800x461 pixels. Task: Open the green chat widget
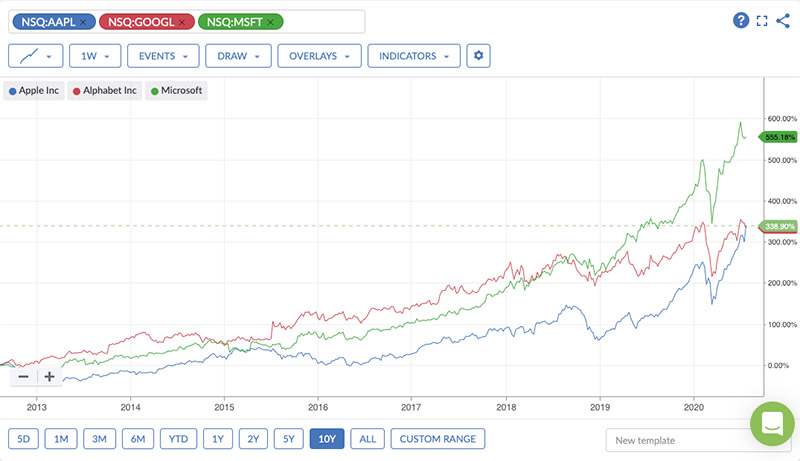[x=772, y=423]
